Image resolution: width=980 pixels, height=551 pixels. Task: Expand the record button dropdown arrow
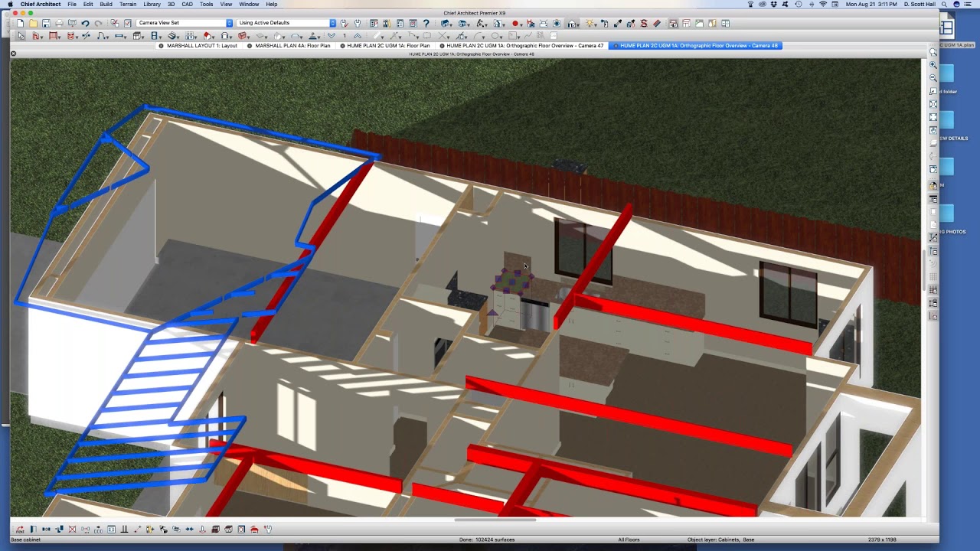point(521,24)
